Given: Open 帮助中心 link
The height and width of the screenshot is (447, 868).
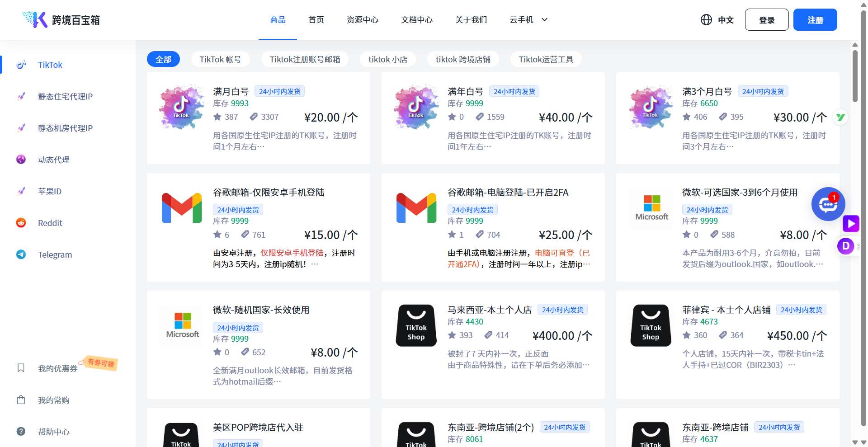Looking at the screenshot, I should 54,432.
